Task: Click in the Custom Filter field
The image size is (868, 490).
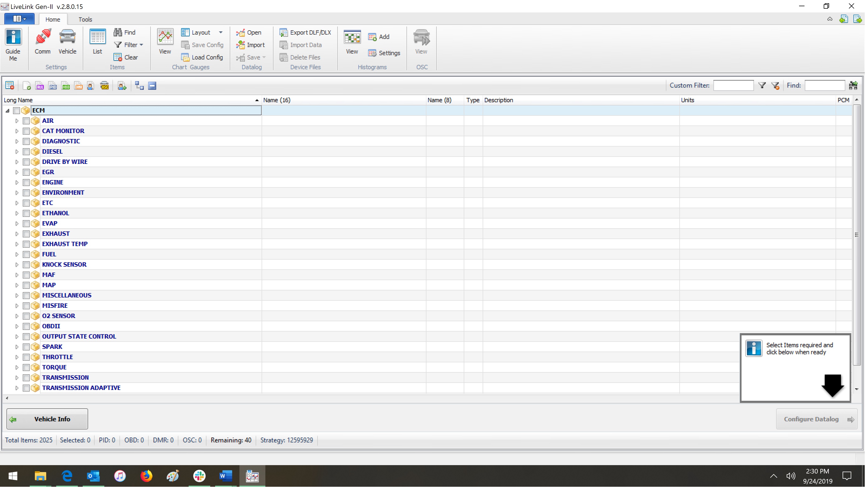Action: (x=733, y=86)
